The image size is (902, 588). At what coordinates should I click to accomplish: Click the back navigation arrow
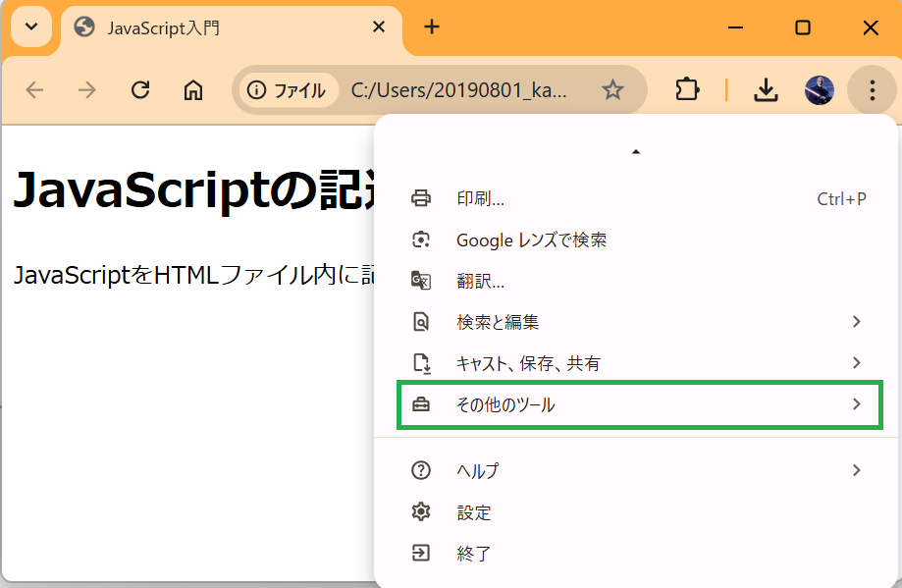point(35,90)
